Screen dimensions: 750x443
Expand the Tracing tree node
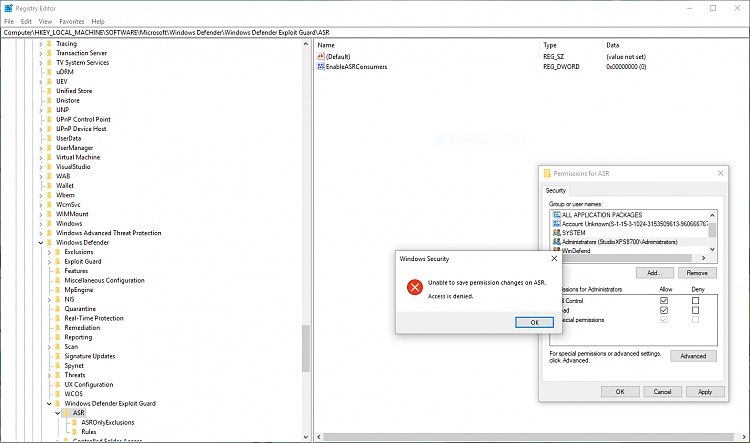(41, 44)
